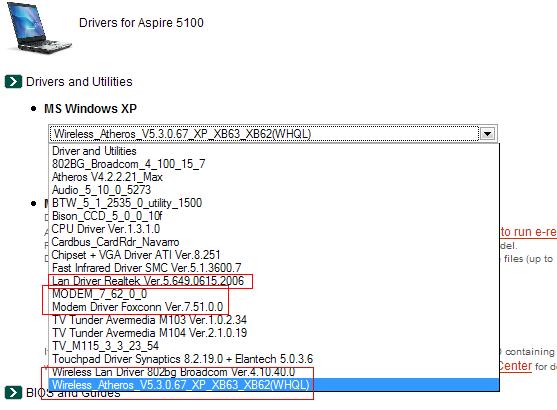Choose Touchpad Driver Synaptics 8.2.19.0 + Elantech

[x=274, y=359]
